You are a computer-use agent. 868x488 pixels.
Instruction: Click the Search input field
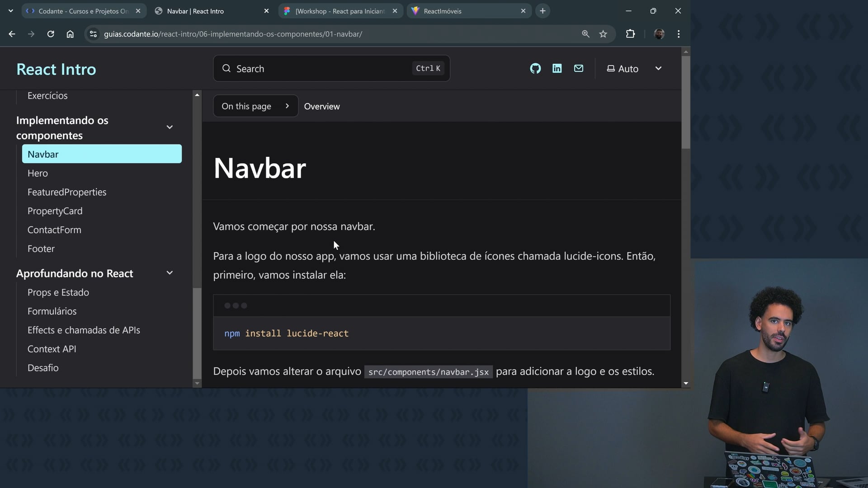tap(331, 69)
